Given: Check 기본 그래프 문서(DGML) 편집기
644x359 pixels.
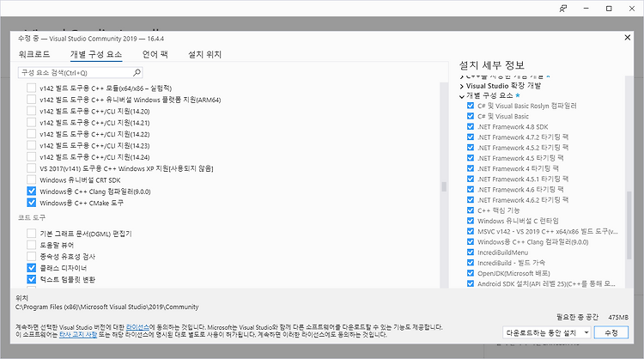Looking at the screenshot, I should pyautogui.click(x=31, y=234).
